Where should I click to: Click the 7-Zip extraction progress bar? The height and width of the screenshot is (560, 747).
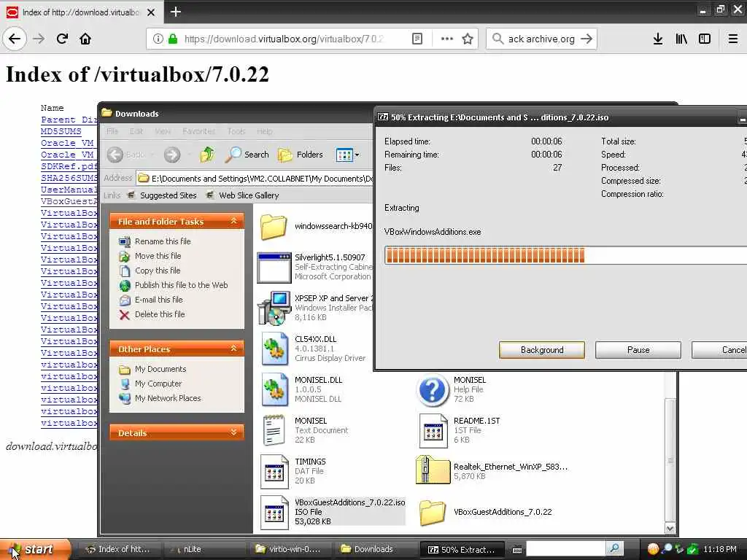tap(565, 256)
